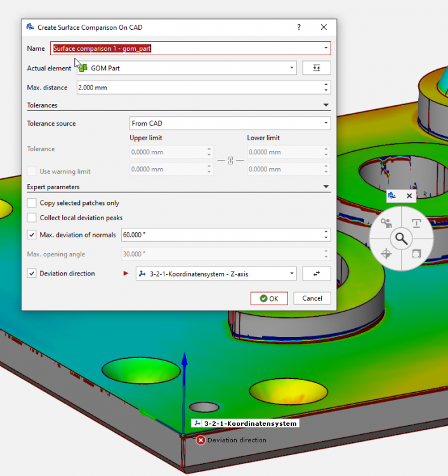The width and height of the screenshot is (448, 476).
Task: Select the text label icon in radial menu
Action: tap(416, 223)
